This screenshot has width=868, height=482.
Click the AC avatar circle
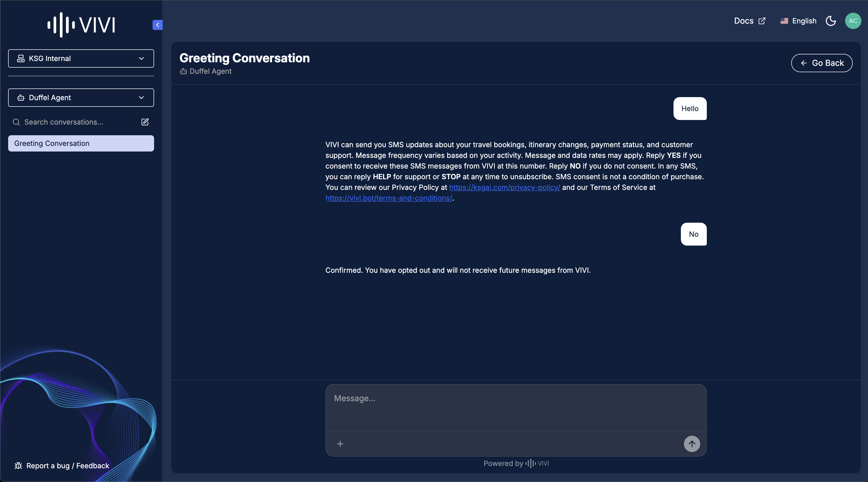[x=853, y=21]
